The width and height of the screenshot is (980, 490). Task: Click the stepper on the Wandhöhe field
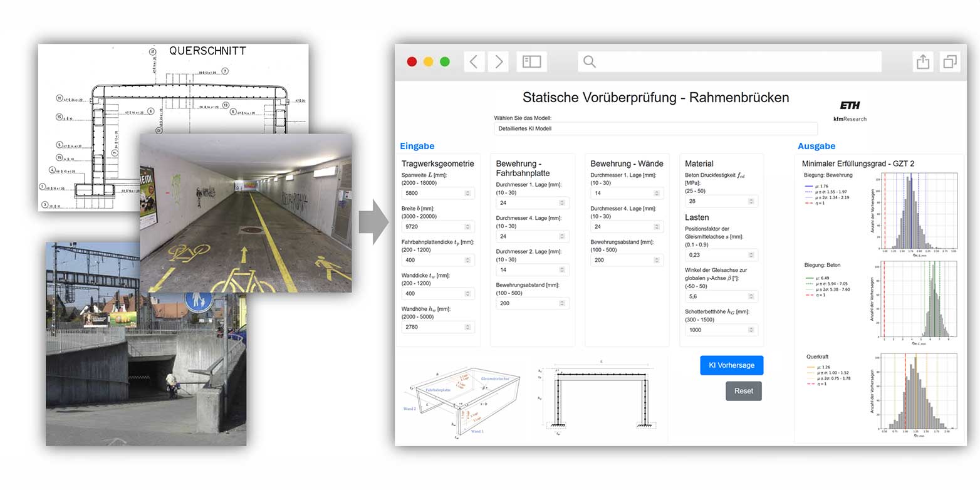point(467,326)
